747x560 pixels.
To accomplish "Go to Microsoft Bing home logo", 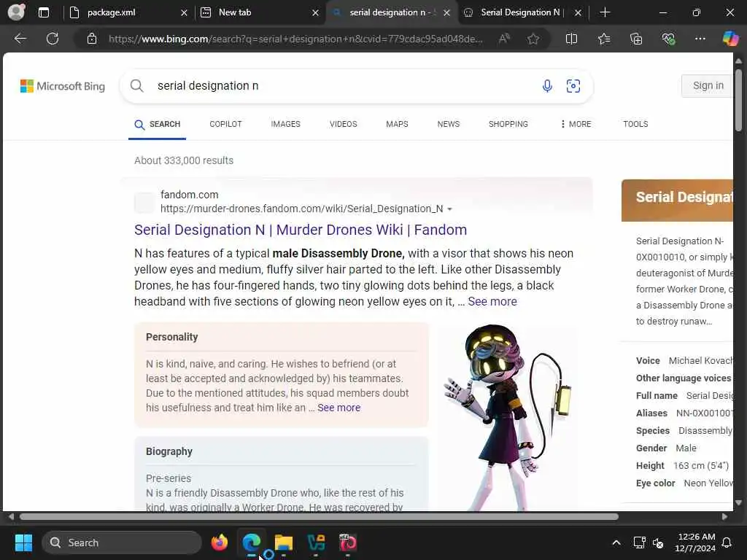I will (x=63, y=86).
